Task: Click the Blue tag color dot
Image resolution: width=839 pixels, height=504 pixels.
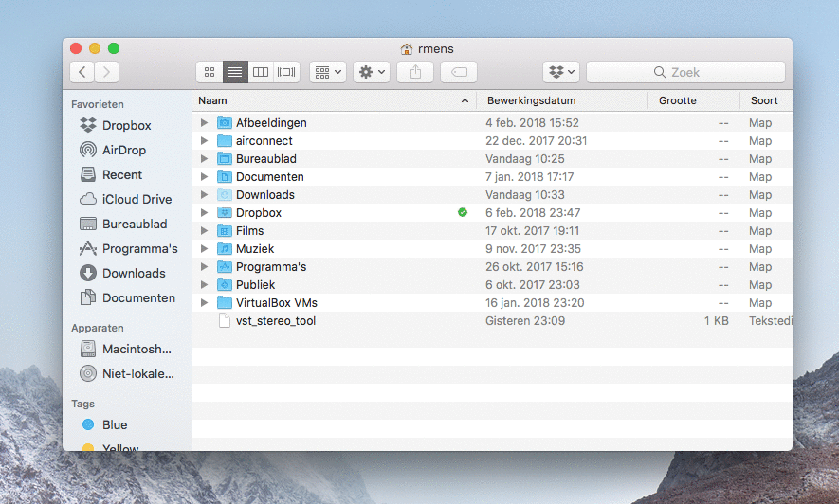Action: pyautogui.click(x=88, y=424)
